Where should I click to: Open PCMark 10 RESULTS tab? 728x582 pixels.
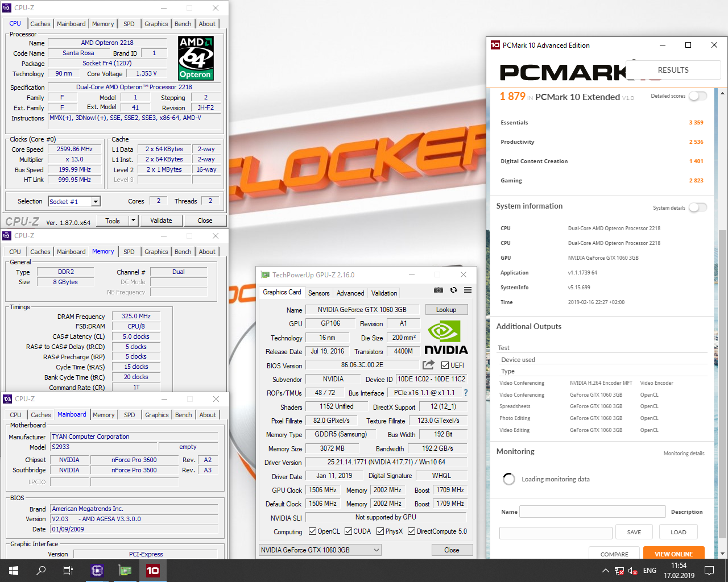click(673, 70)
